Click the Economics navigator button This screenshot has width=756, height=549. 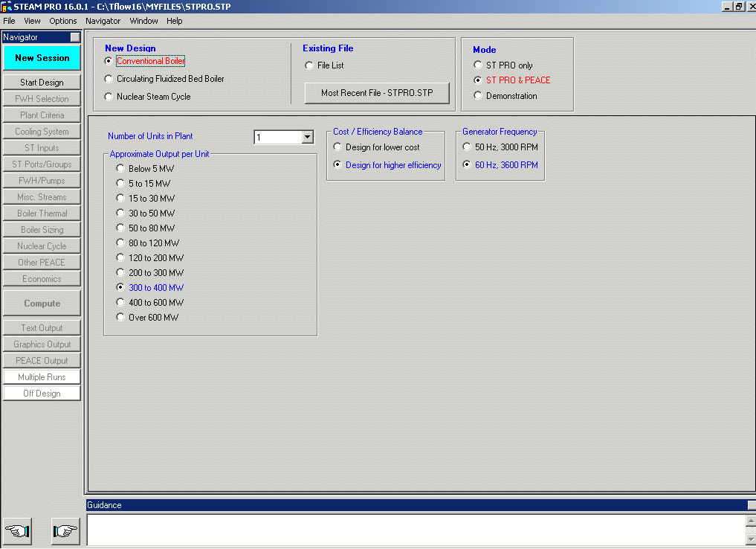(42, 279)
